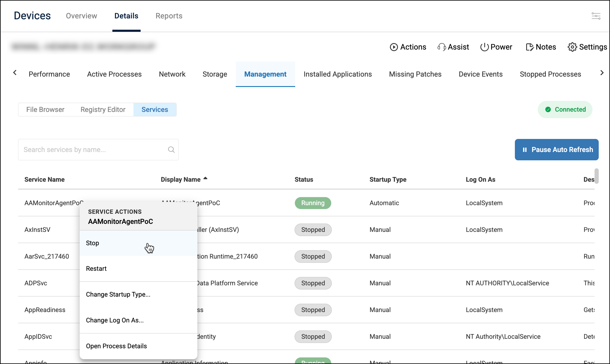The width and height of the screenshot is (610, 364).
Task: Click the Power icon
Action: [x=485, y=47]
